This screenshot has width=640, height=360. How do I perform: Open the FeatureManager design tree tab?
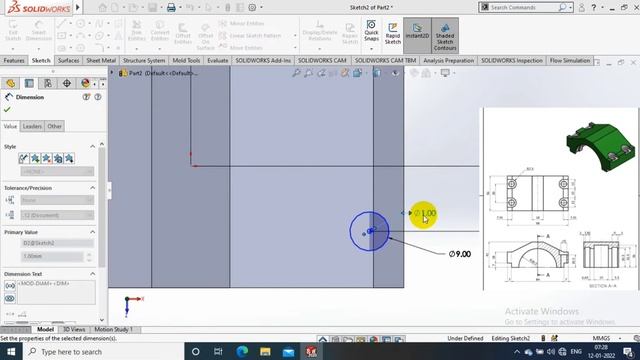tap(11, 83)
